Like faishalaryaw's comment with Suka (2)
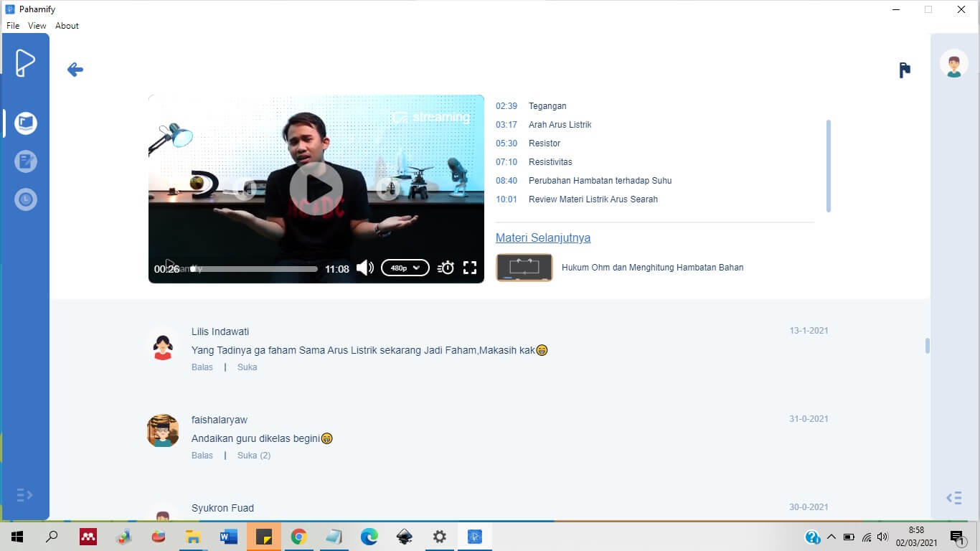 [254, 456]
